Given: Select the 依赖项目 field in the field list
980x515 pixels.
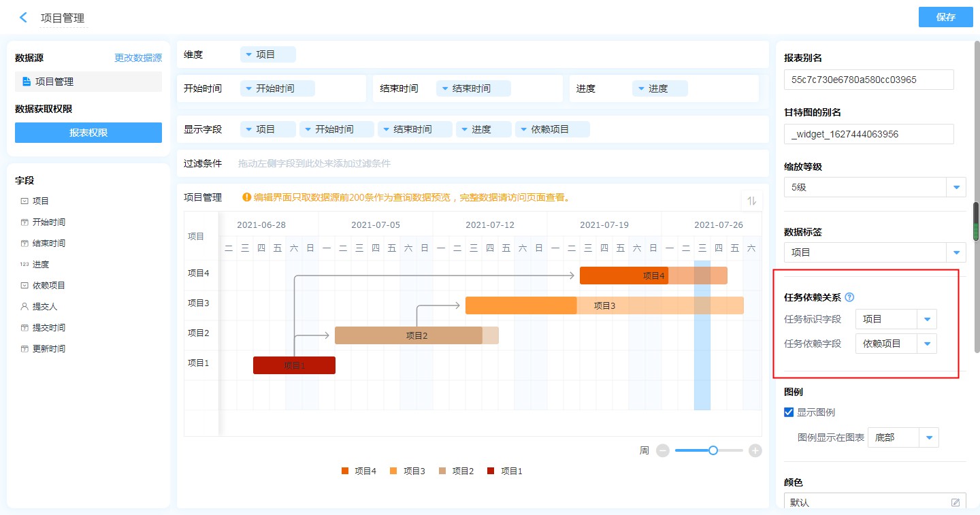Looking at the screenshot, I should (x=48, y=286).
